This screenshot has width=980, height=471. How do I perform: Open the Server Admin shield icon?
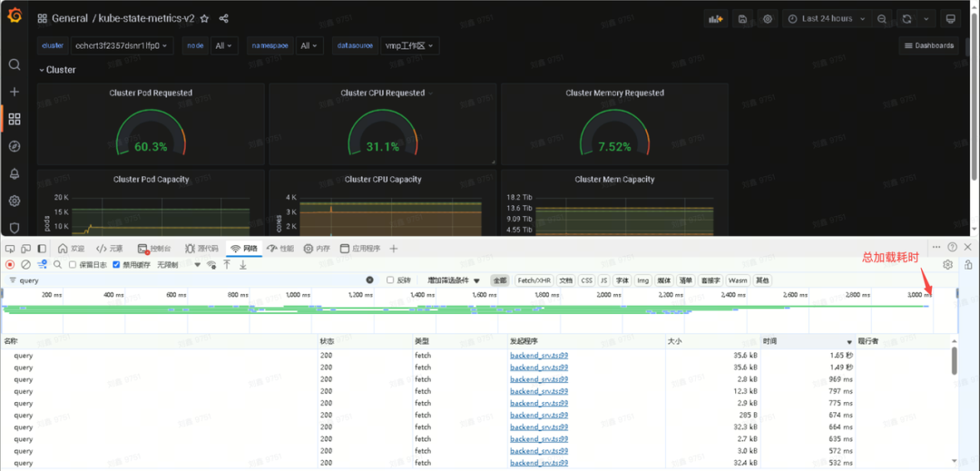tap(15, 228)
